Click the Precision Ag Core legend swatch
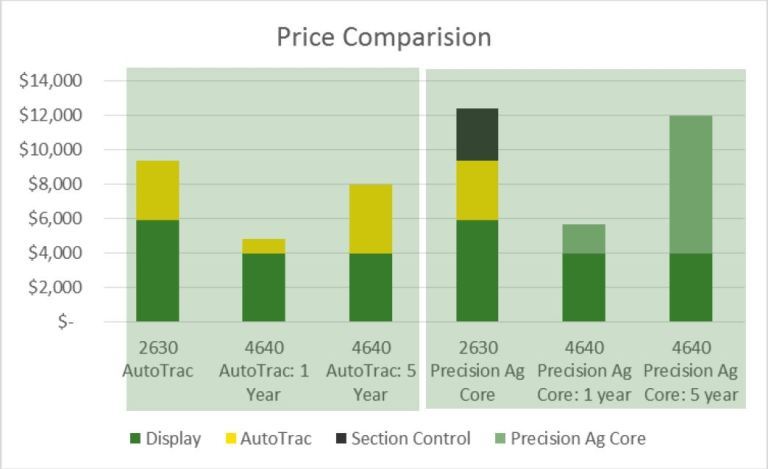Image resolution: width=768 pixels, height=469 pixels. click(500, 438)
